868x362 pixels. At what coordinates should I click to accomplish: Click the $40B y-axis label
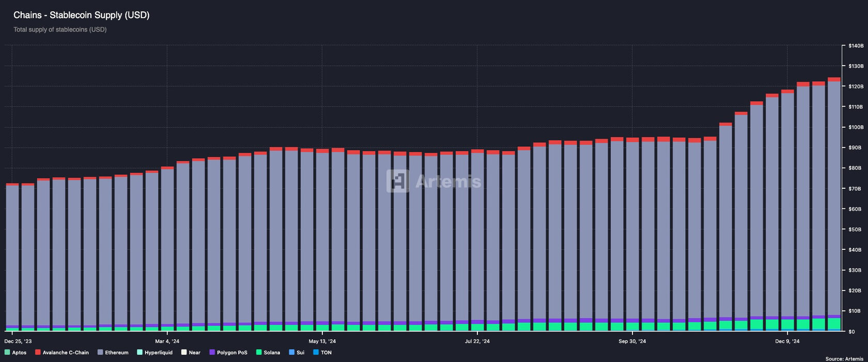coord(855,250)
